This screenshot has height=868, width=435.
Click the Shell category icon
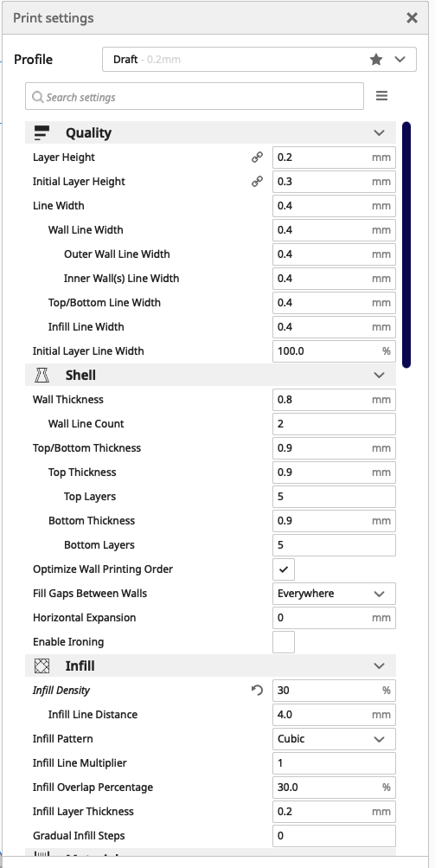pos(42,376)
